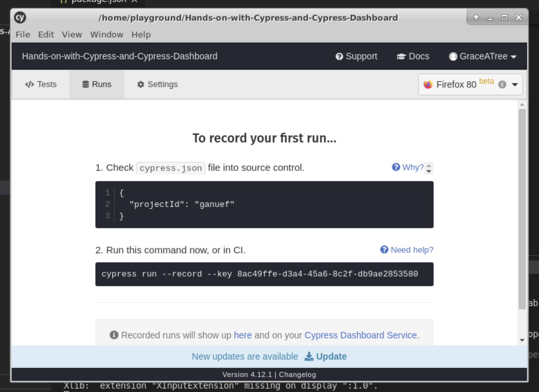Click the info icon next to beta label
The width and height of the screenshot is (539, 392).
(x=502, y=85)
